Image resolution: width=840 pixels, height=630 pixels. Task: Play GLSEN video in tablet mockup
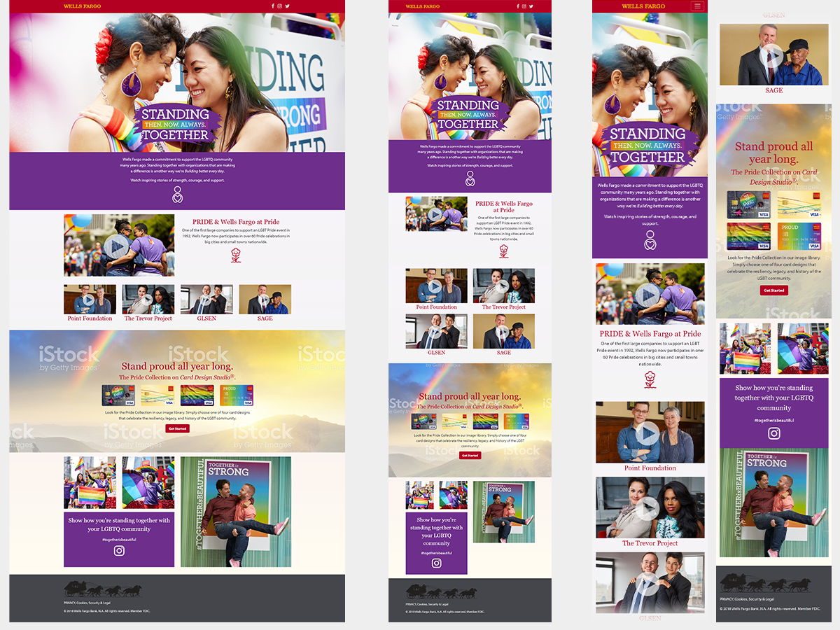(436, 331)
